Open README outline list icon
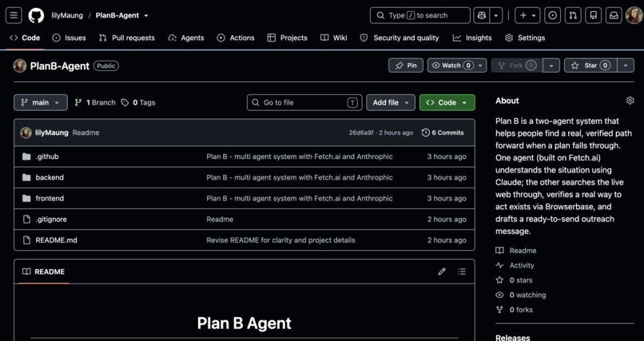644x341 pixels. (x=462, y=272)
